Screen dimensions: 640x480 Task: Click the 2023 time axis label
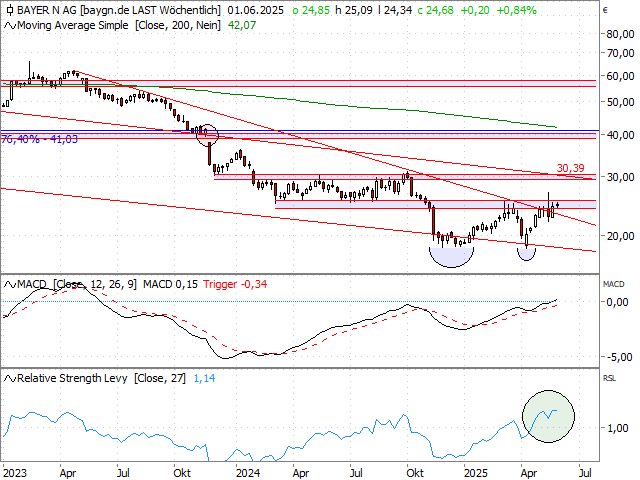click(x=15, y=473)
